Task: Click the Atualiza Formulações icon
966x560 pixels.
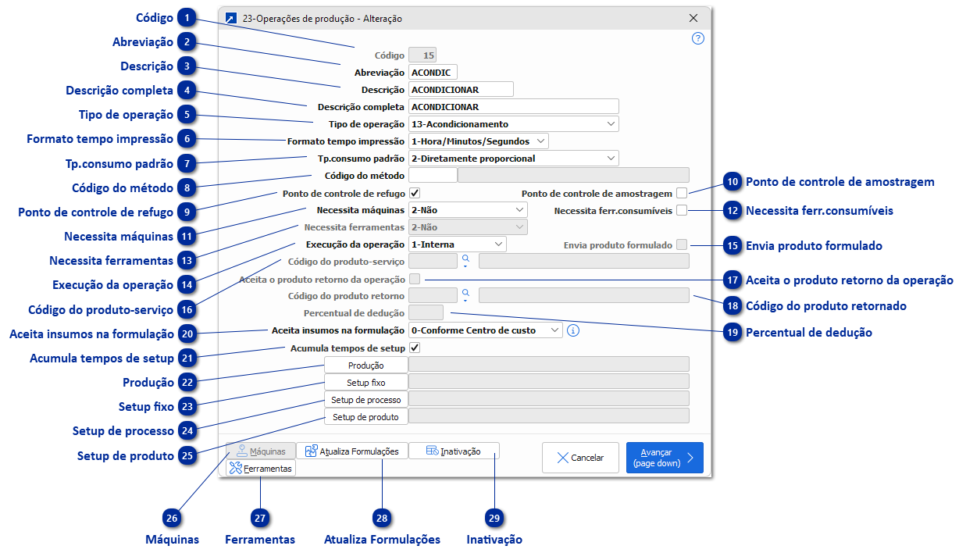Action: (x=311, y=451)
